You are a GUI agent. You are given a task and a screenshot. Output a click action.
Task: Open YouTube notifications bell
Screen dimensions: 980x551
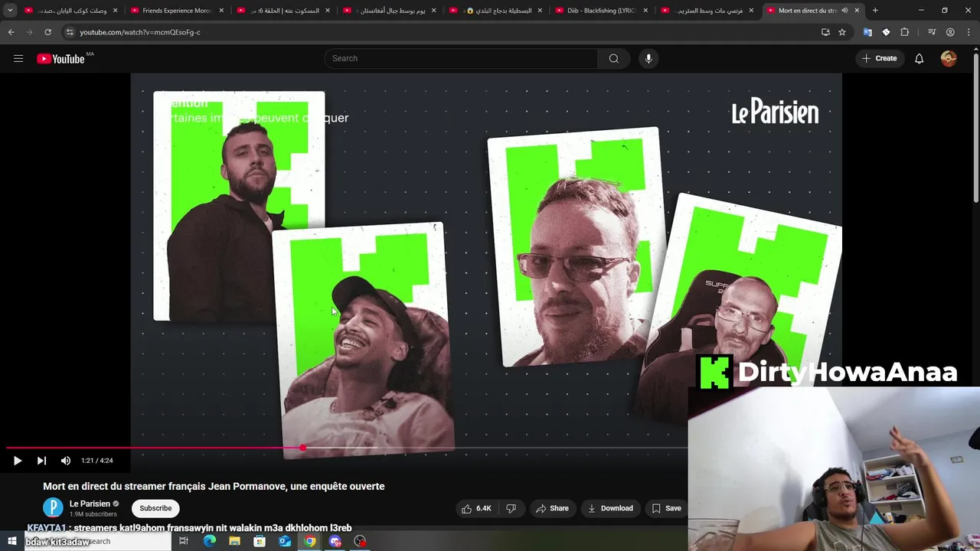click(x=919, y=58)
